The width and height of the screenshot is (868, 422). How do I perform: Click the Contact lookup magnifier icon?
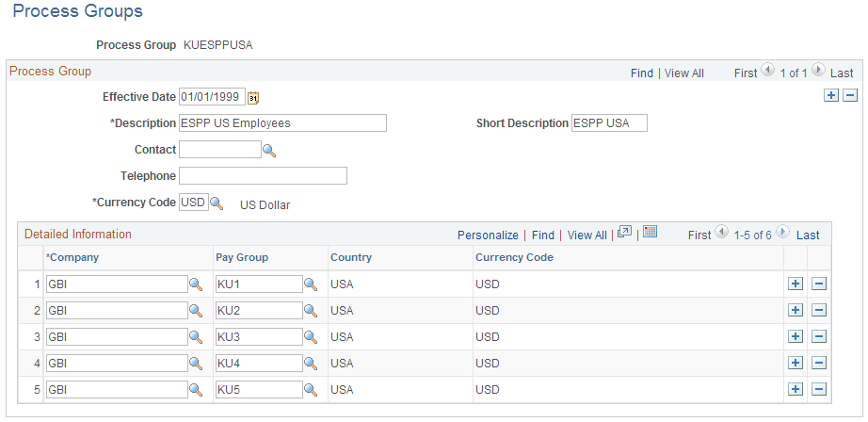point(268,150)
